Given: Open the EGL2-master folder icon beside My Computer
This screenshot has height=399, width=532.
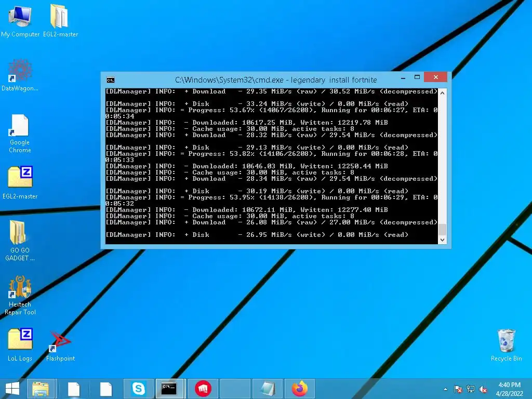Looking at the screenshot, I should pyautogui.click(x=60, y=21).
